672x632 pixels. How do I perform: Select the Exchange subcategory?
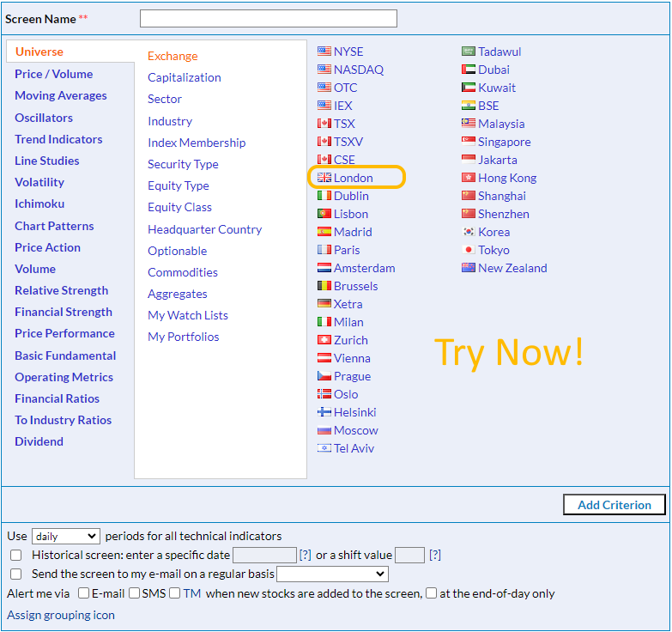[173, 56]
